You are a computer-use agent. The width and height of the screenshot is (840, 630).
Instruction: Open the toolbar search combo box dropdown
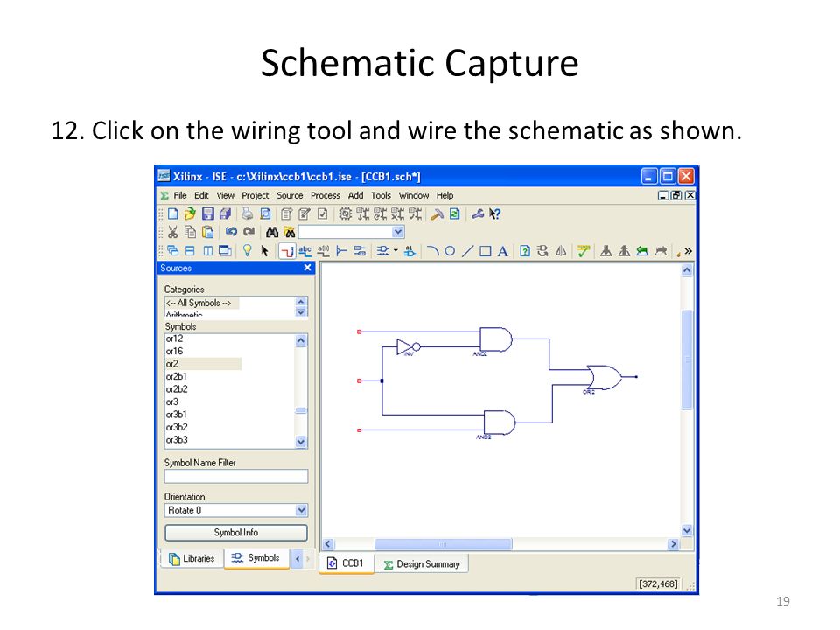(397, 232)
